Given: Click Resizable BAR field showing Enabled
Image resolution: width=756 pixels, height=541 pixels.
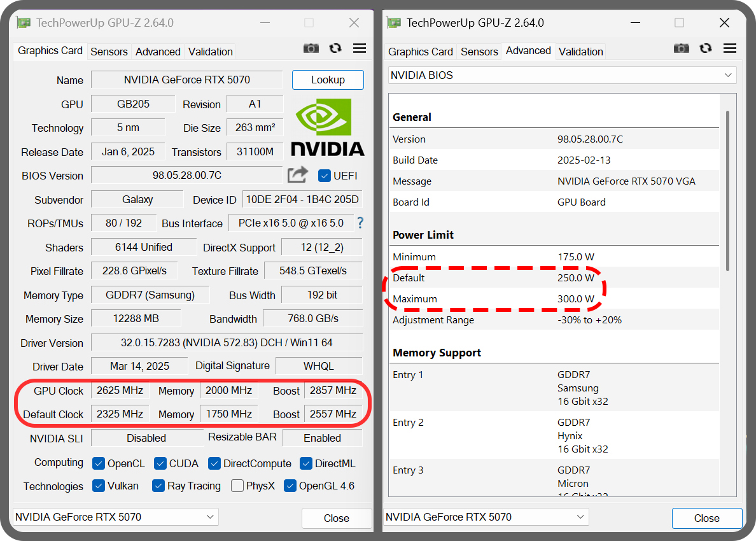Looking at the screenshot, I should click(322, 438).
